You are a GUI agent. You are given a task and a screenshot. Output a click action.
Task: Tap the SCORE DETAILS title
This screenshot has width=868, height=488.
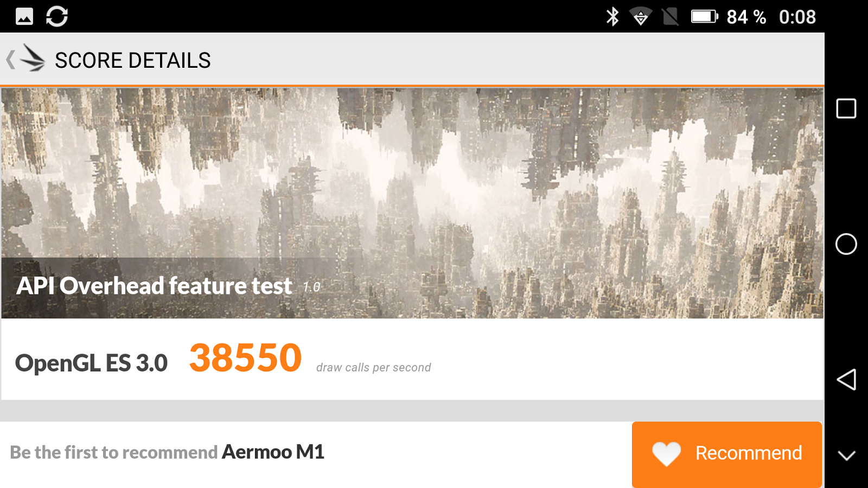pyautogui.click(x=133, y=60)
